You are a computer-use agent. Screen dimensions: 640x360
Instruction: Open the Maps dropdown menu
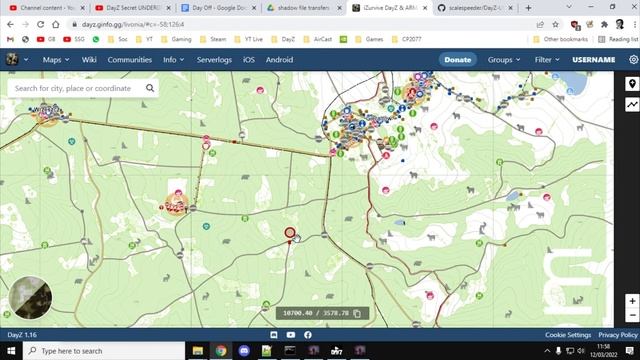click(56, 60)
